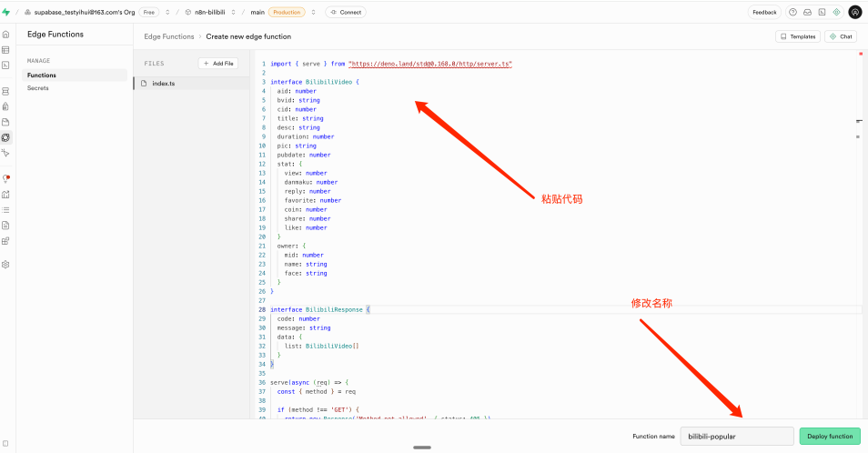Open Storage from the sidebar
Viewport: 868px width, 453px height.
coord(5,122)
